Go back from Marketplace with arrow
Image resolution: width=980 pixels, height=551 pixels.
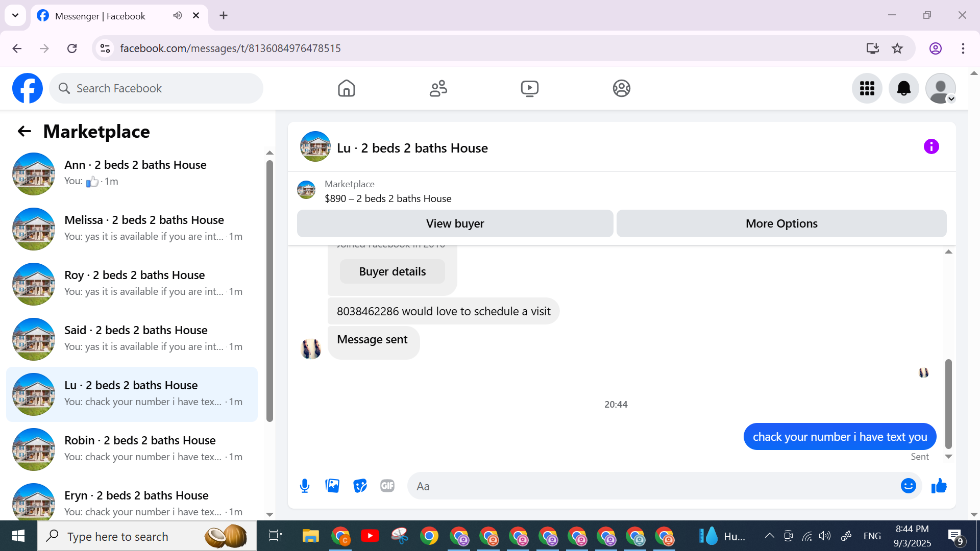[24, 132]
